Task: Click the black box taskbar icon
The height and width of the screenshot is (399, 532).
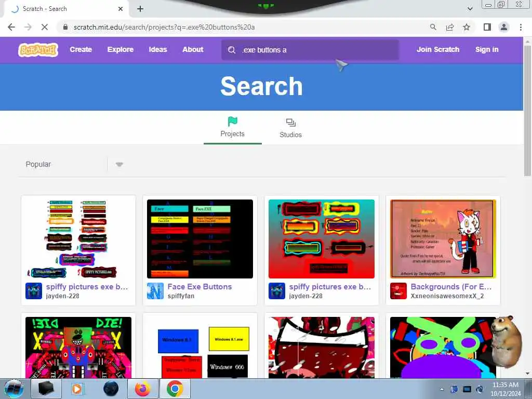Action: click(x=46, y=389)
